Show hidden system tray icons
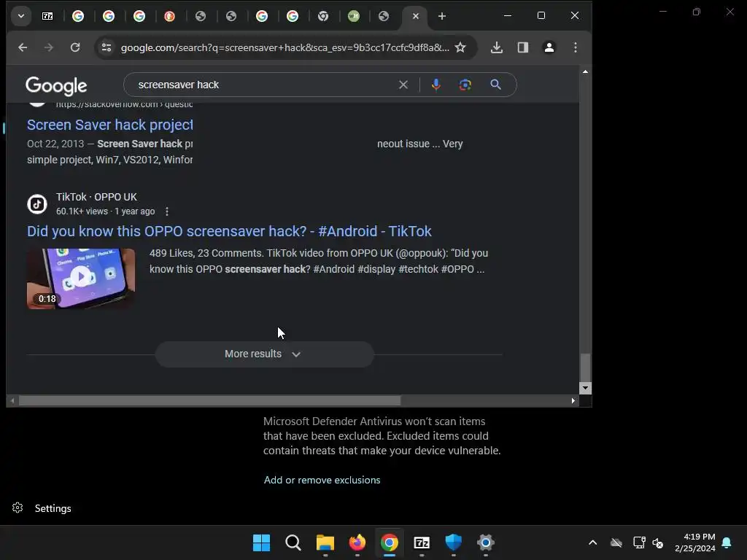Image resolution: width=747 pixels, height=560 pixels. pos(592,542)
